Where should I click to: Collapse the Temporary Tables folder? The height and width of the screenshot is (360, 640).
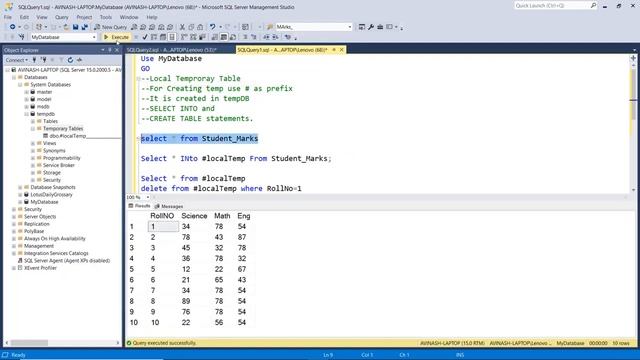[x=33, y=129]
